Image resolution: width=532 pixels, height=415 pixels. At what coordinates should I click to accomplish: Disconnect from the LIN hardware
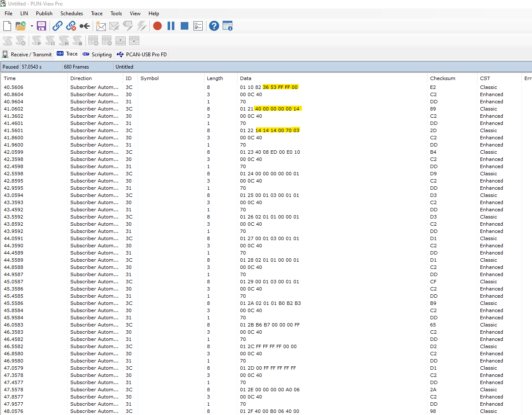pos(71,26)
